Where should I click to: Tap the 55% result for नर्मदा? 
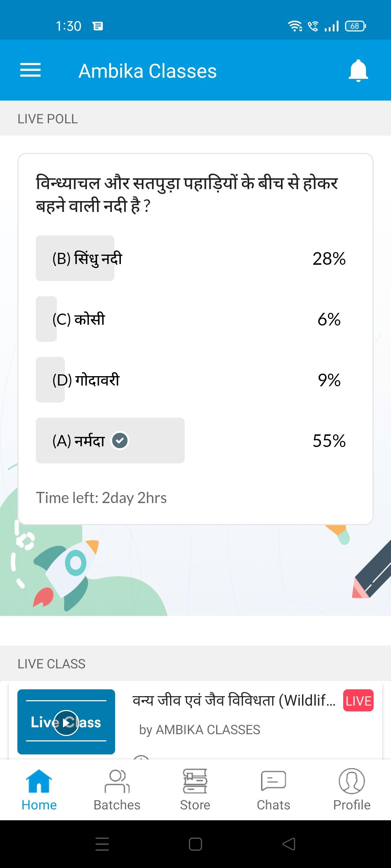[329, 441]
